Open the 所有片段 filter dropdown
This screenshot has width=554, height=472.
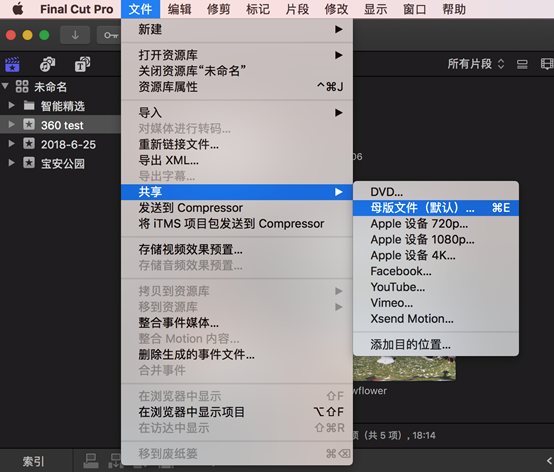tap(476, 64)
